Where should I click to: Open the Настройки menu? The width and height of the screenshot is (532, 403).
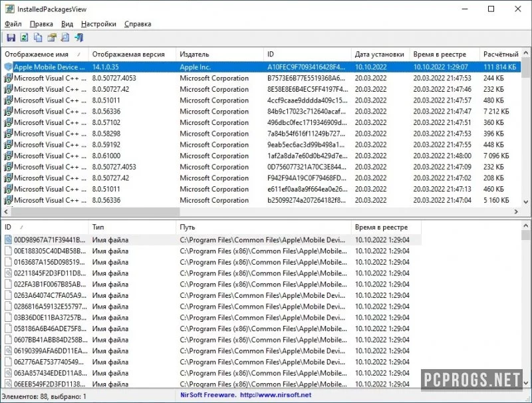(98, 24)
